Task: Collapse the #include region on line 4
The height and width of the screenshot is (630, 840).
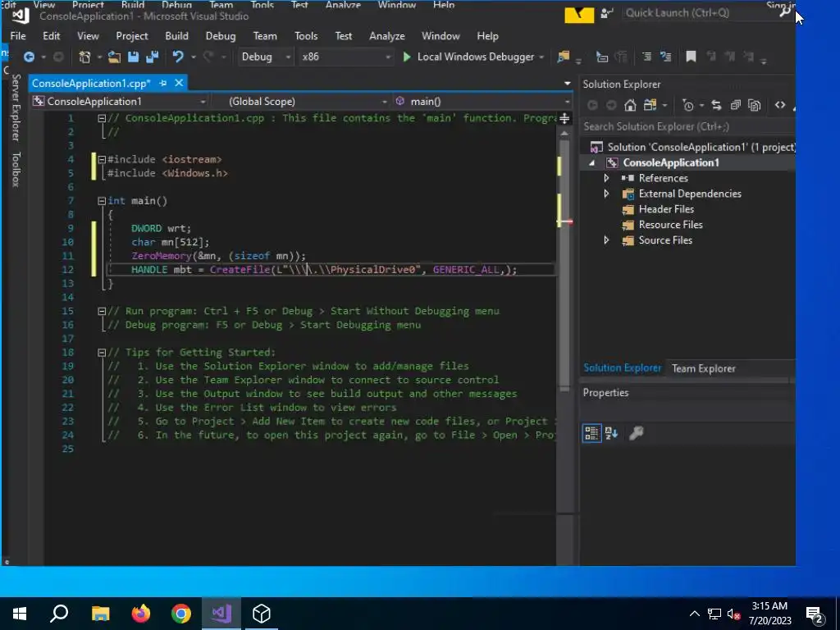Action: point(102,159)
